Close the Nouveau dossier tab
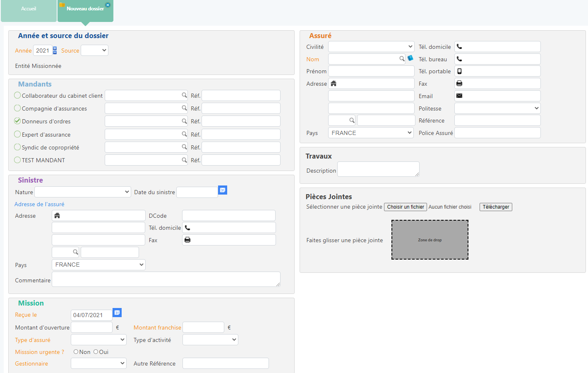This screenshot has width=588, height=373. point(108,5)
